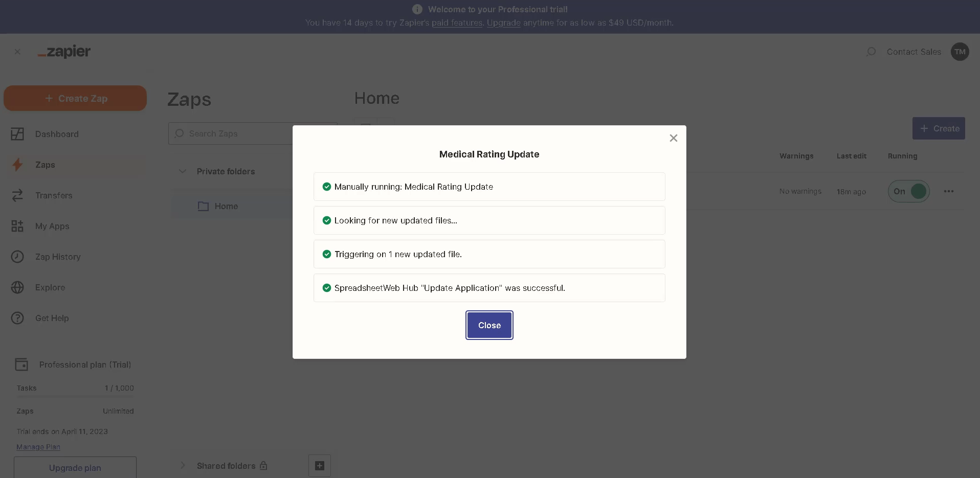980x478 pixels.
Task: Collapse the Private folders section
Action: point(183,171)
